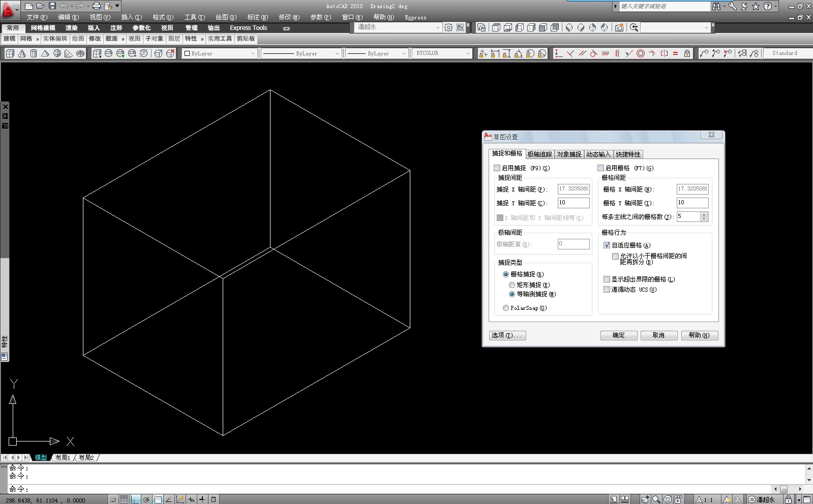Select the Torus modeling tool
This screenshot has width=813, height=504.
80,53
